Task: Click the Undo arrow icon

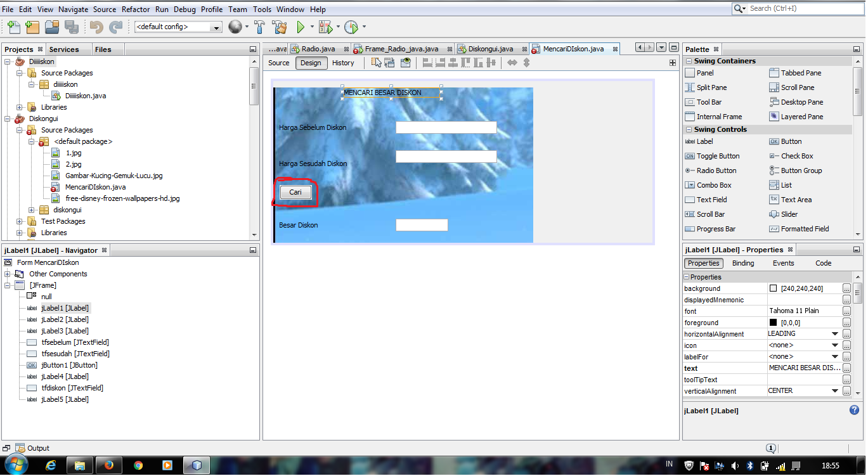Action: pos(96,27)
